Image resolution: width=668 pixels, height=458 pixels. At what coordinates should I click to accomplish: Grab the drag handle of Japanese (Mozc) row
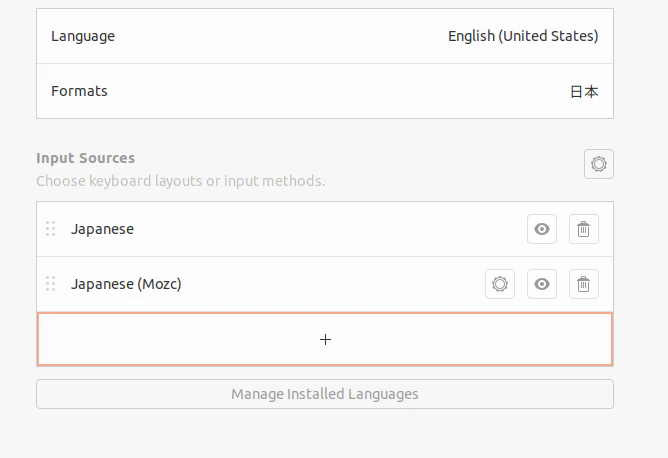pyautogui.click(x=51, y=284)
